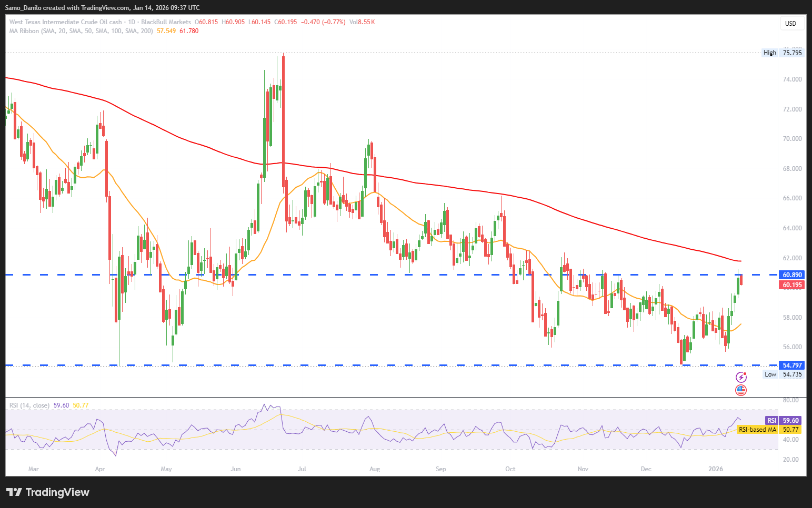The width and height of the screenshot is (812, 508).
Task: Select the MA Ribbon indicator legend
Action: 81,31
